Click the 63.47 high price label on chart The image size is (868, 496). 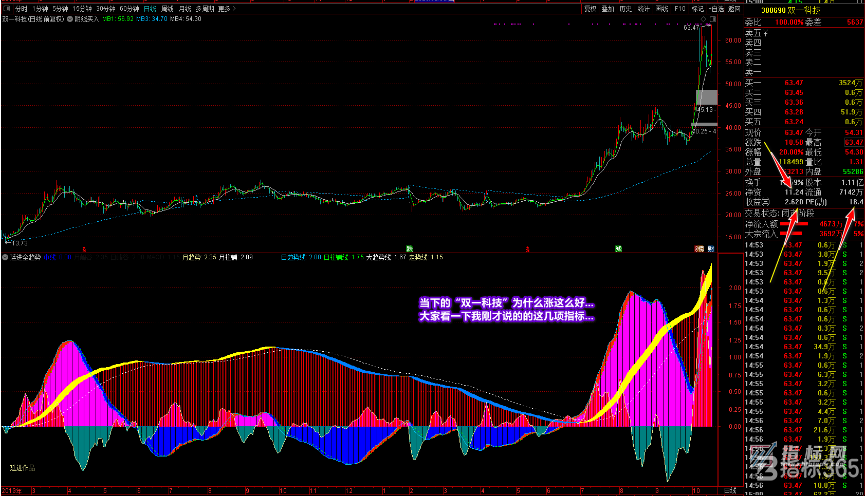coord(690,27)
